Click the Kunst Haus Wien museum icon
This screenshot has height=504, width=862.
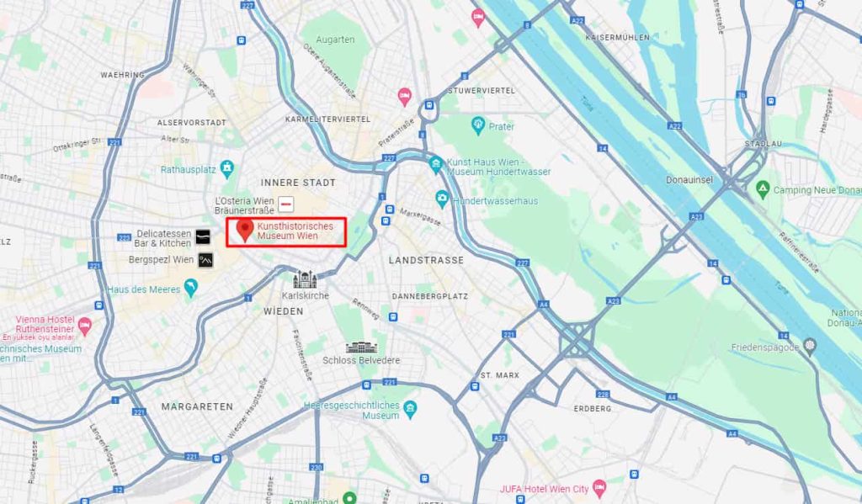point(436,164)
